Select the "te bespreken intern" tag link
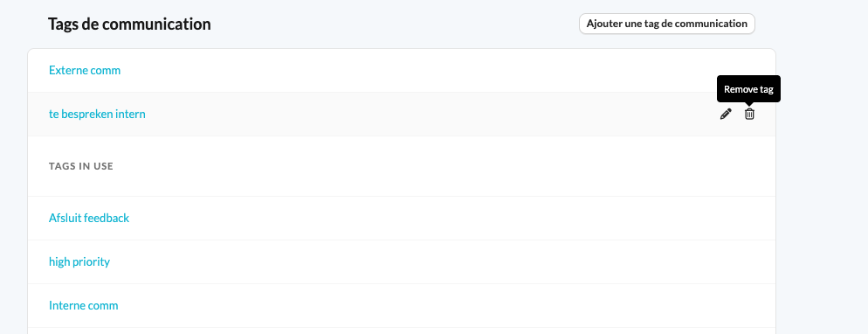Viewport: 868px width, 334px height. pos(97,115)
